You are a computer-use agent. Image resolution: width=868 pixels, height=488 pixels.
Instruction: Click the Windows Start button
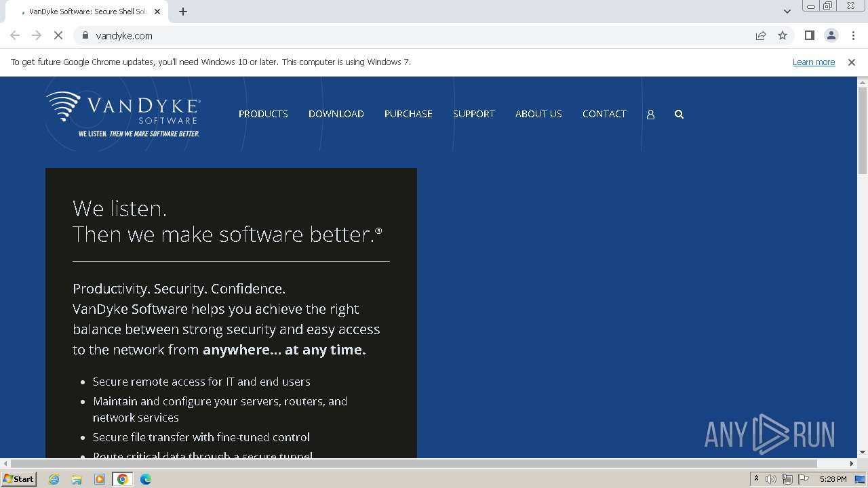point(19,479)
